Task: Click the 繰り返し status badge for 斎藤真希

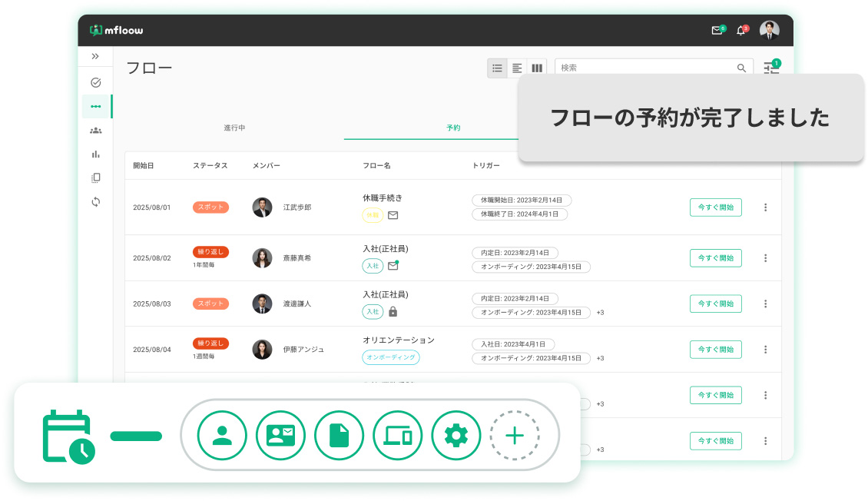Action: 211,252
